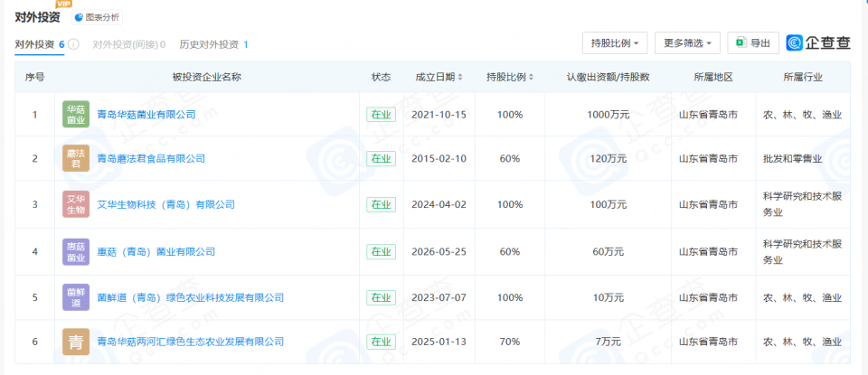868x375 pixels.
Task: Click the date 2015-02-10
Action: (439, 159)
